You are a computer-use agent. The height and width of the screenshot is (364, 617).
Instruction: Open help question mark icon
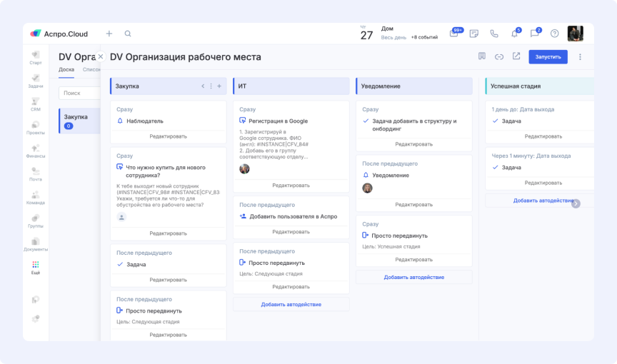click(x=554, y=34)
